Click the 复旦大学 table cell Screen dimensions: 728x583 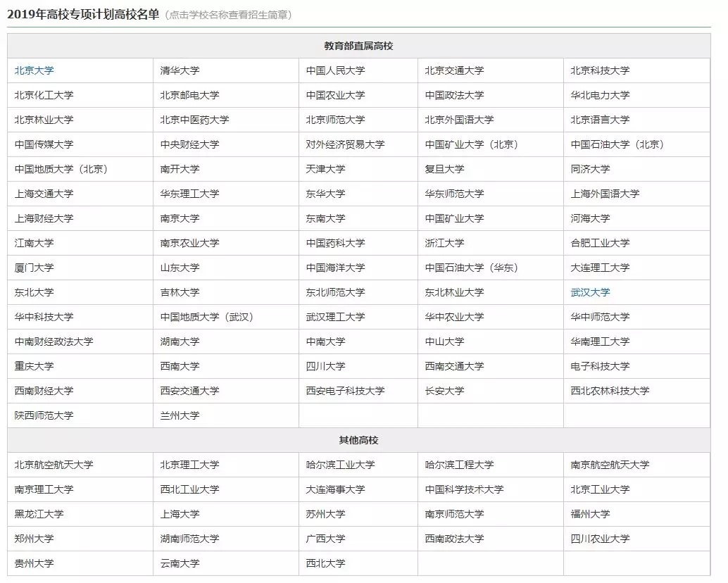pos(444,169)
